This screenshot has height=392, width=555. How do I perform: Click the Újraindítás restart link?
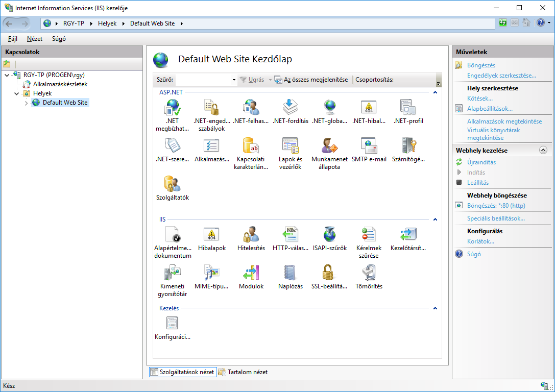(481, 162)
